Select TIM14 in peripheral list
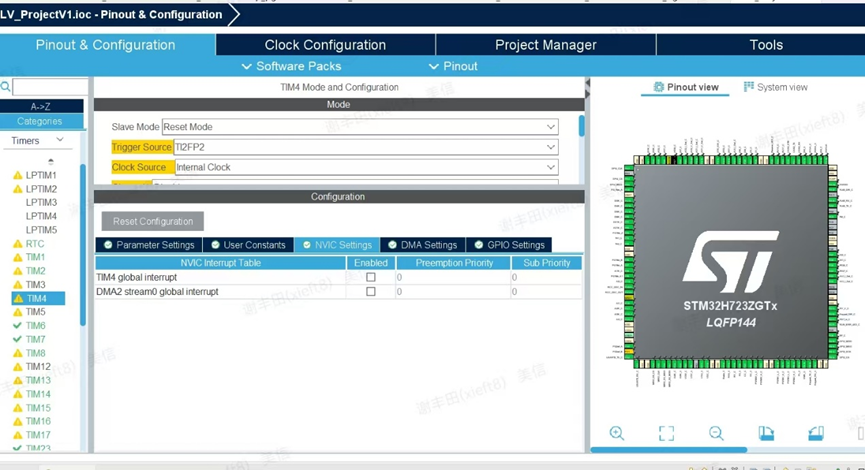This screenshot has width=865, height=470. click(38, 394)
